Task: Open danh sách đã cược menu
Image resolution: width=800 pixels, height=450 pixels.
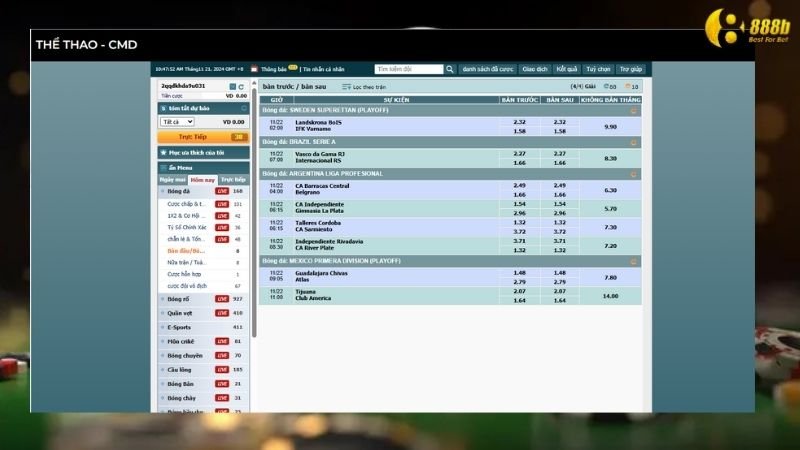Action: click(488, 69)
